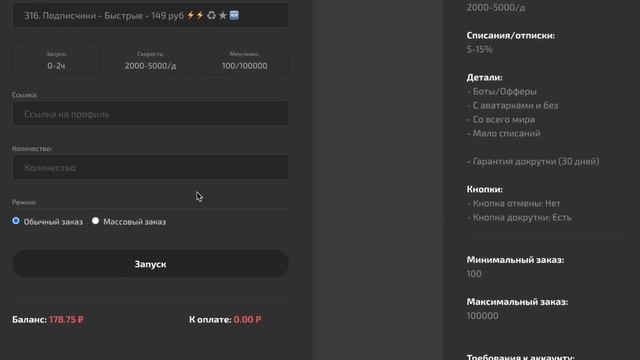Image resolution: width=640 pixels, height=360 pixels.
Task: Click the lightning bolt icons in service title
Action: click(x=195, y=16)
